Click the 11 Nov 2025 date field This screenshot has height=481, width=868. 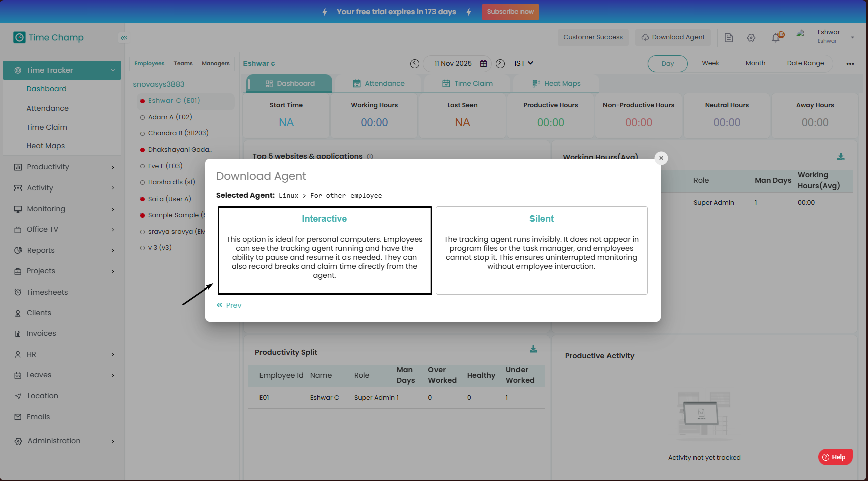(x=453, y=64)
